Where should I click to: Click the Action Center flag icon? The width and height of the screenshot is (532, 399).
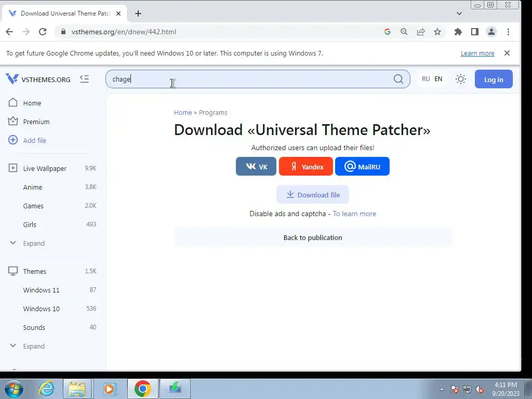455,389
